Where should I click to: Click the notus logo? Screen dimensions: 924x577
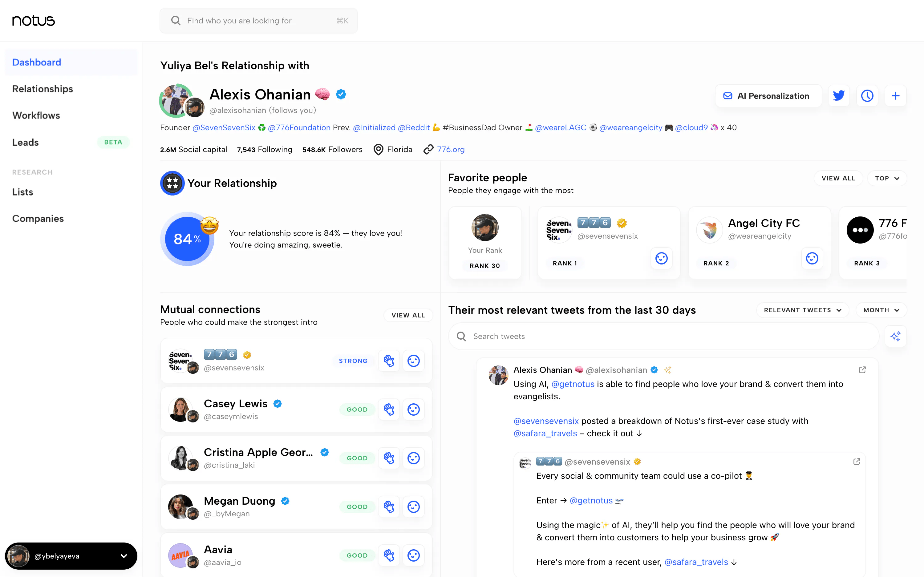pos(34,21)
